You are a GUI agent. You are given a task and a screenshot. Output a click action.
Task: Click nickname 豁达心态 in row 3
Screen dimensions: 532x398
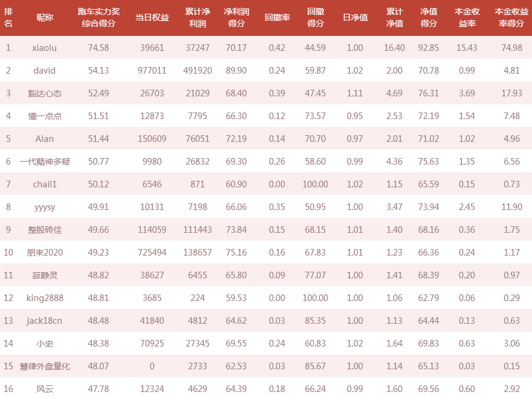tap(45, 93)
